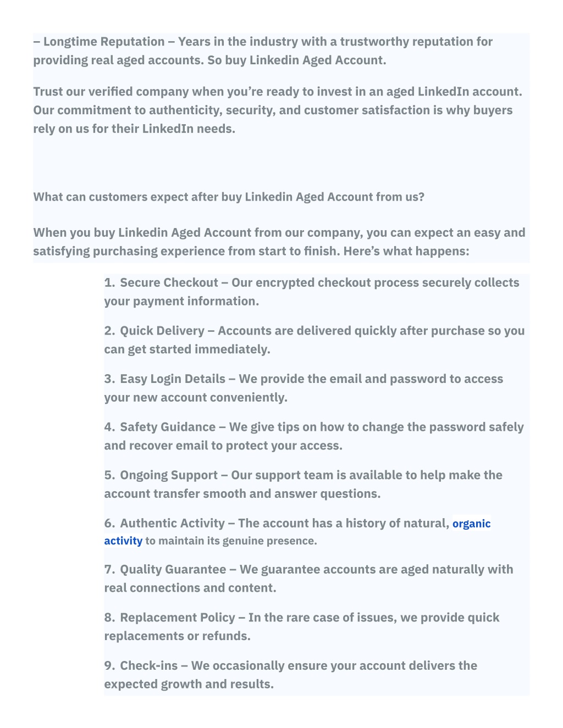Select list item 5 'Ongoing Support'
Viewport: 563px width, 728px height.
303,484
